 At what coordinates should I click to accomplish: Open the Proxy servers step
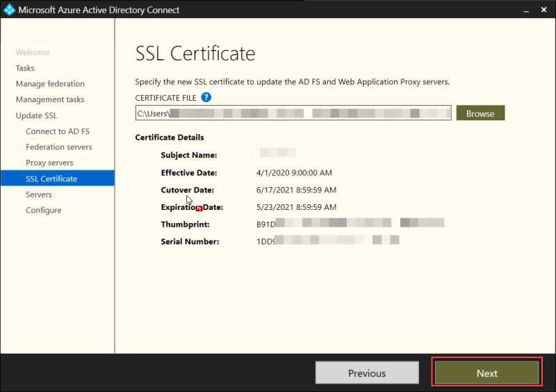(49, 163)
